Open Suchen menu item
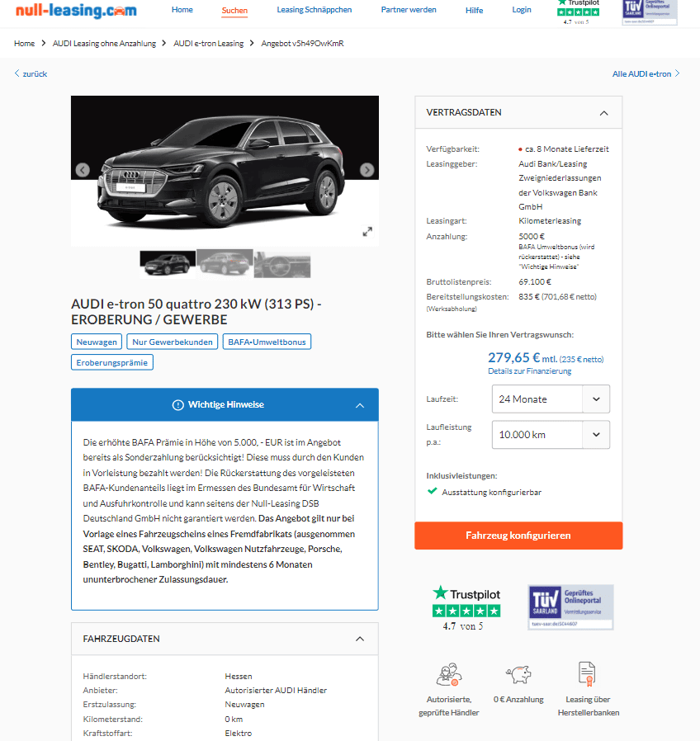The image size is (700, 741). [234, 11]
